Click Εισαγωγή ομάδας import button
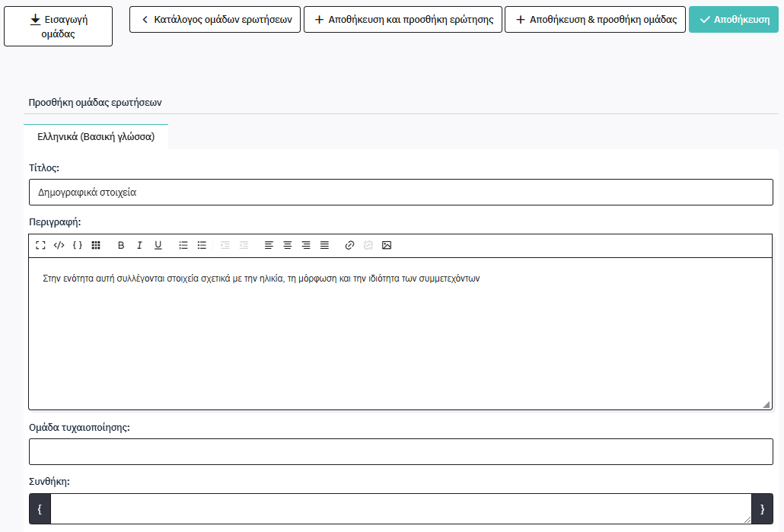Viewport: 784px width, 532px height. (58, 27)
